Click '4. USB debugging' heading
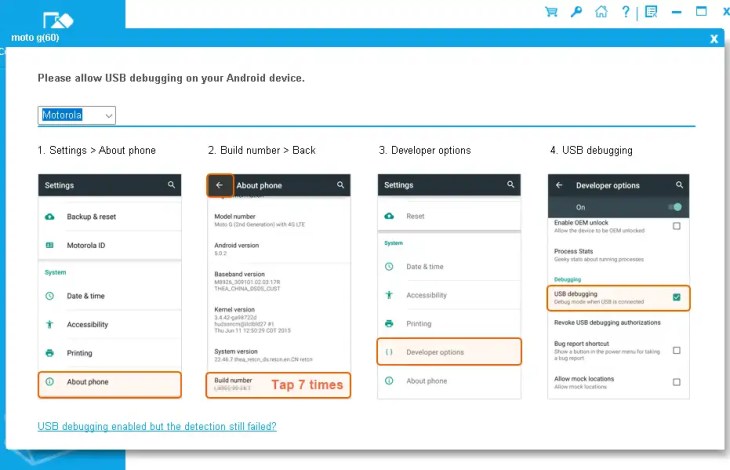The image size is (730, 470). coord(591,150)
